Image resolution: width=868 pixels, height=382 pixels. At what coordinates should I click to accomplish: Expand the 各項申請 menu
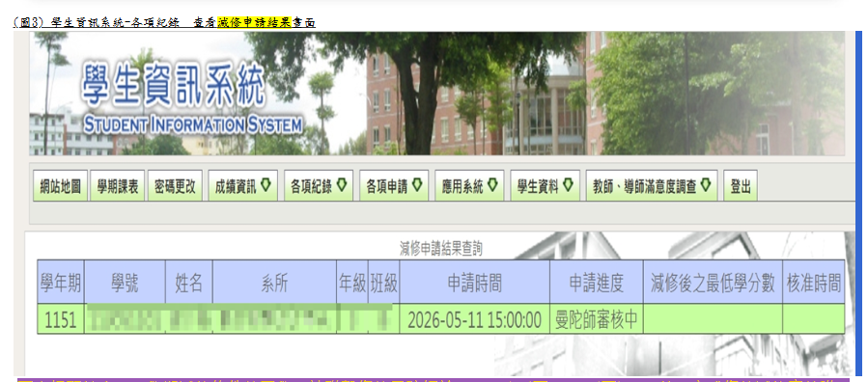click(394, 186)
